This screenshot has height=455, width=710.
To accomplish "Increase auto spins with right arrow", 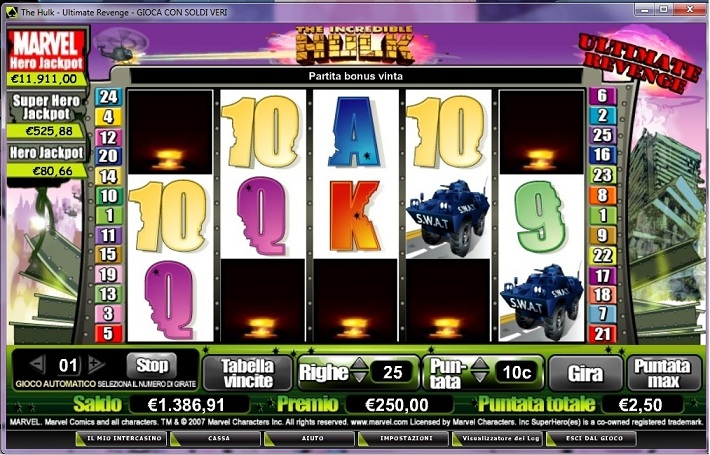I will point(96,364).
